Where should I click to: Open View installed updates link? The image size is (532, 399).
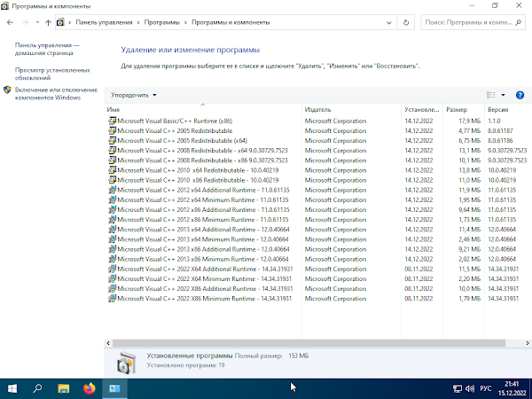[x=52, y=74]
